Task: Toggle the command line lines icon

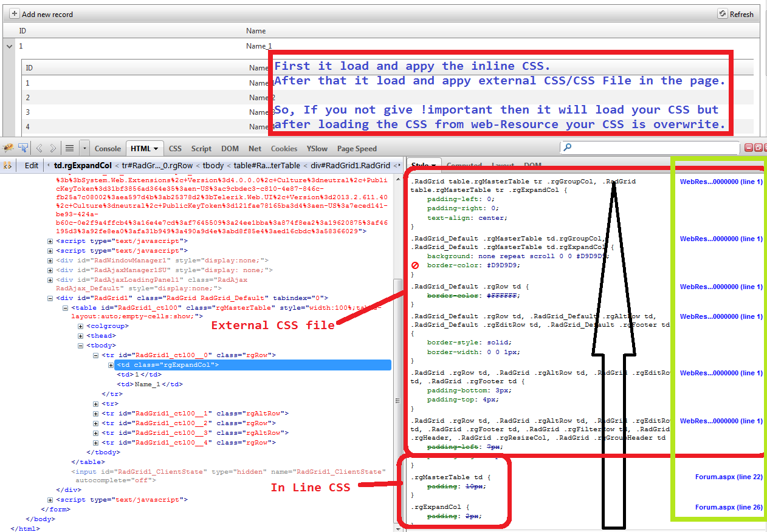Action: click(70, 148)
